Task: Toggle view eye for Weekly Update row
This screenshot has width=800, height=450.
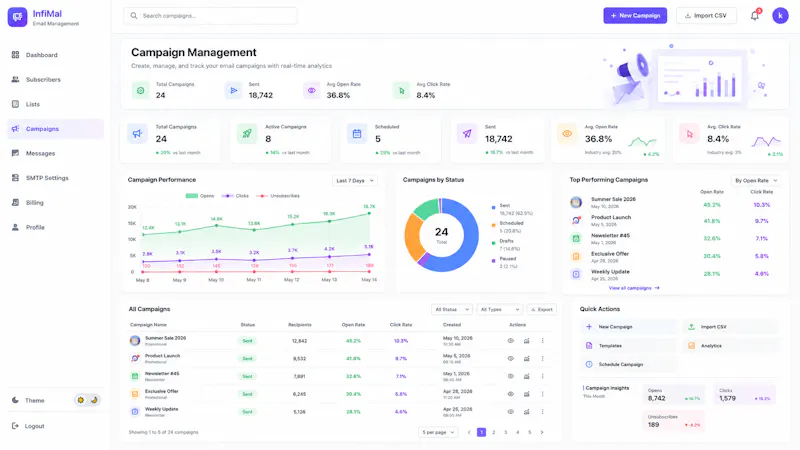Action: click(x=511, y=411)
